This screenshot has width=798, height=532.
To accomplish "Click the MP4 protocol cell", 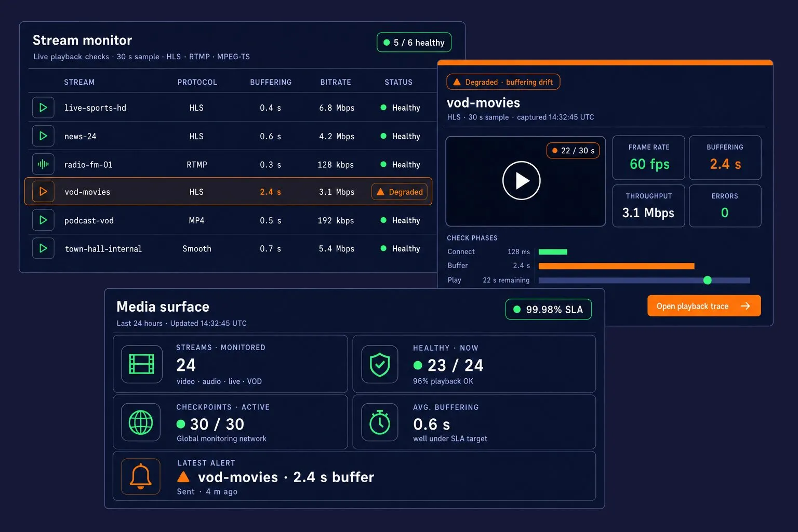I will tap(196, 221).
